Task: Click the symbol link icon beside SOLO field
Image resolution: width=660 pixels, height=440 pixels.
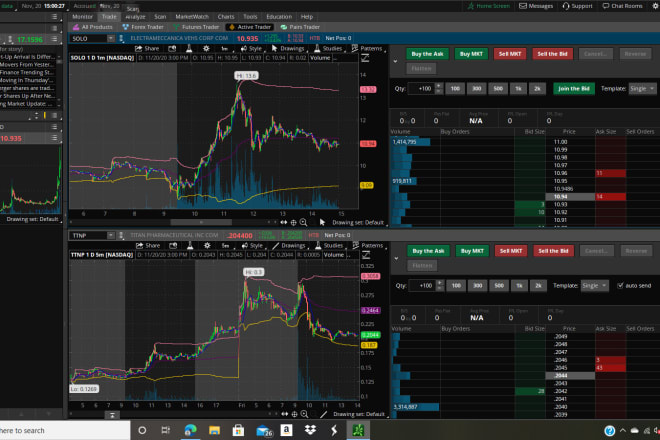Action: (x=122, y=38)
